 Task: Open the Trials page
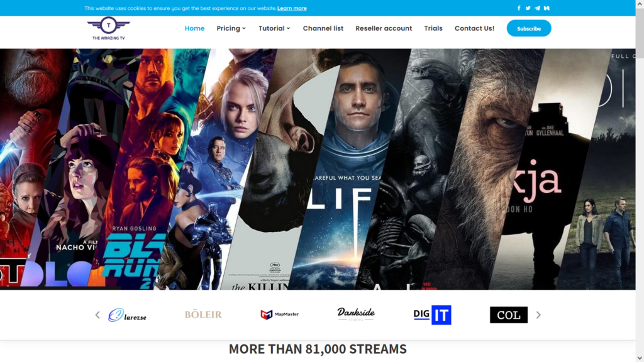coord(433,28)
